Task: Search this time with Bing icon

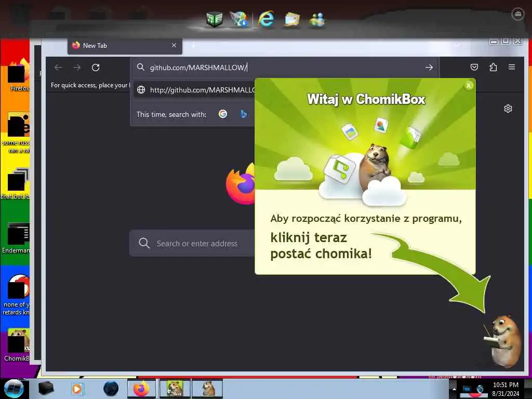Action: [x=243, y=114]
